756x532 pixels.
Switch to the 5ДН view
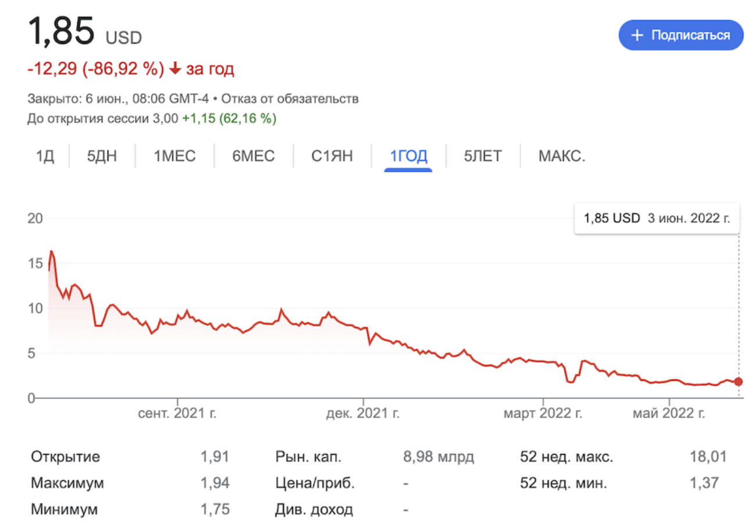(x=100, y=155)
